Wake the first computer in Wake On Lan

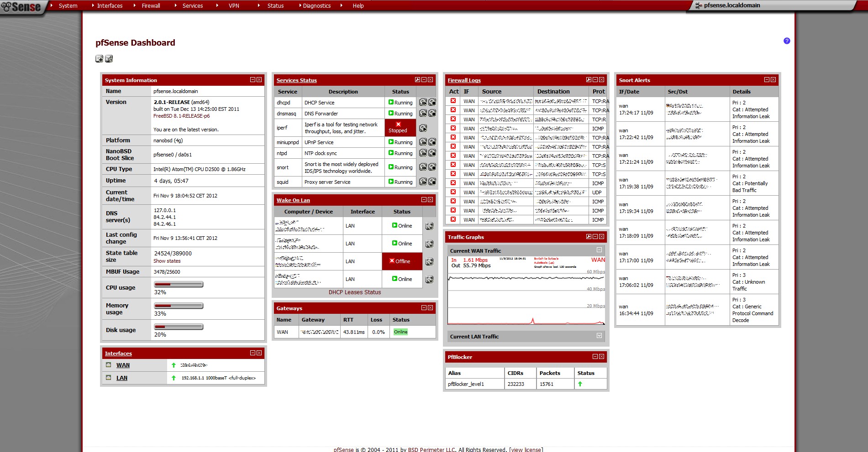coord(429,226)
